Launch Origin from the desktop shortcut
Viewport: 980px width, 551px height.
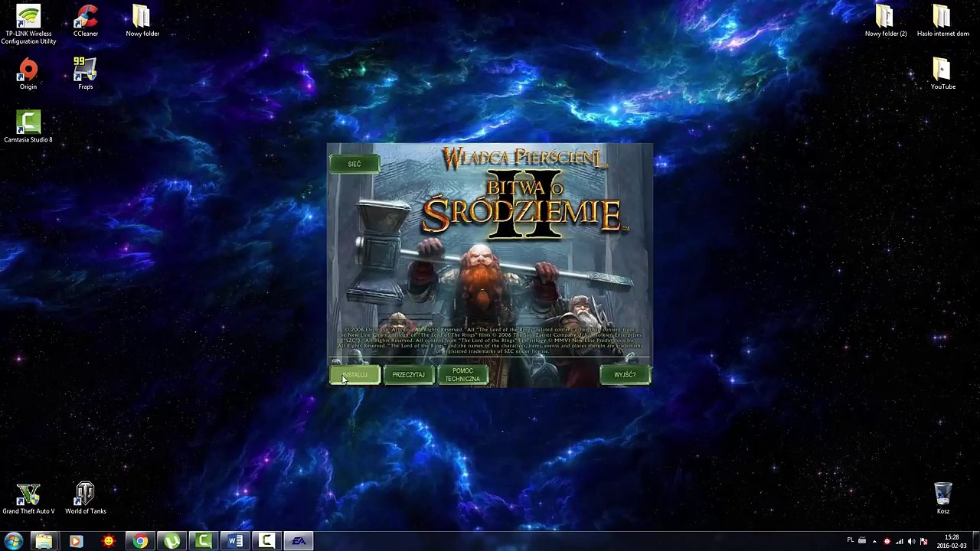28,74
